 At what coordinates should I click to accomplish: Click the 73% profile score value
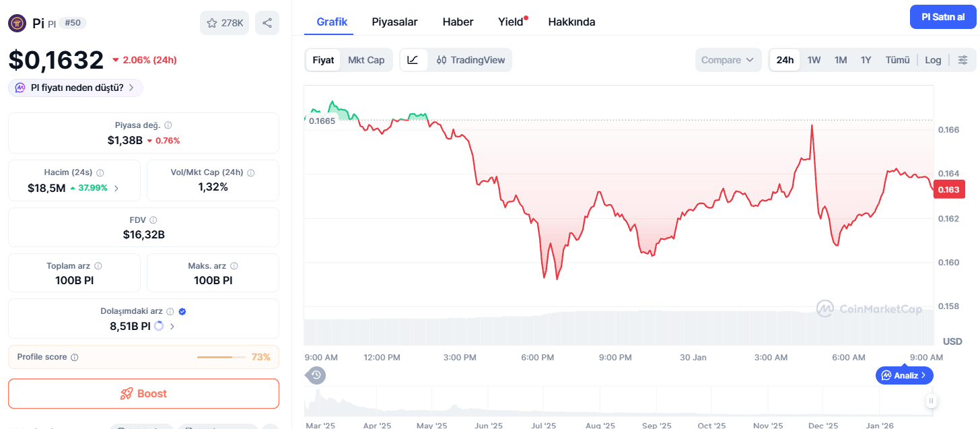click(x=261, y=357)
